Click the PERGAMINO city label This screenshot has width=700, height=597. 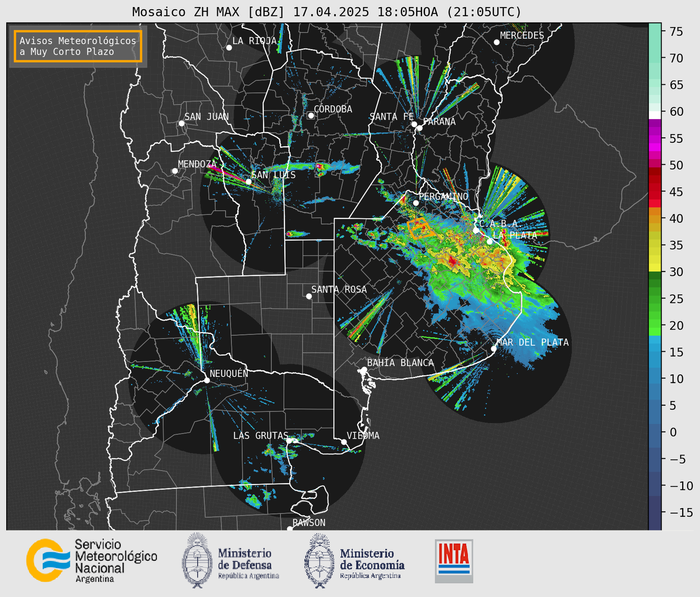443,196
